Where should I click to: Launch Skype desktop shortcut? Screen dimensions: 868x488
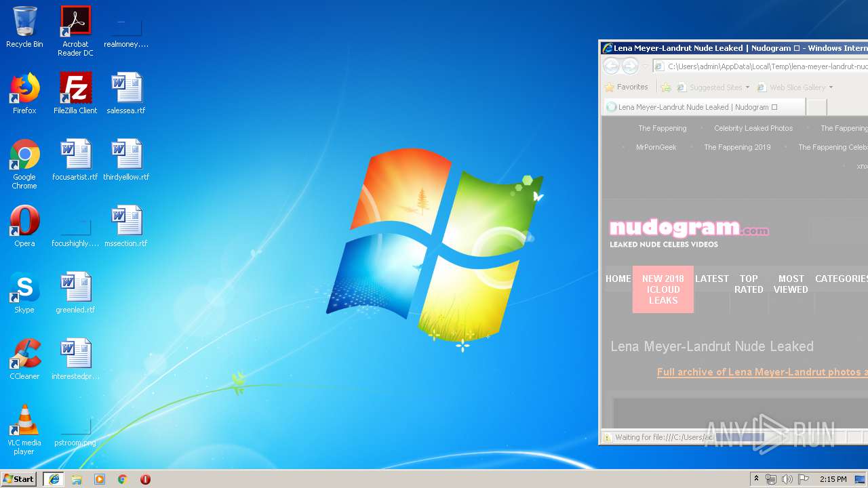pos(24,293)
